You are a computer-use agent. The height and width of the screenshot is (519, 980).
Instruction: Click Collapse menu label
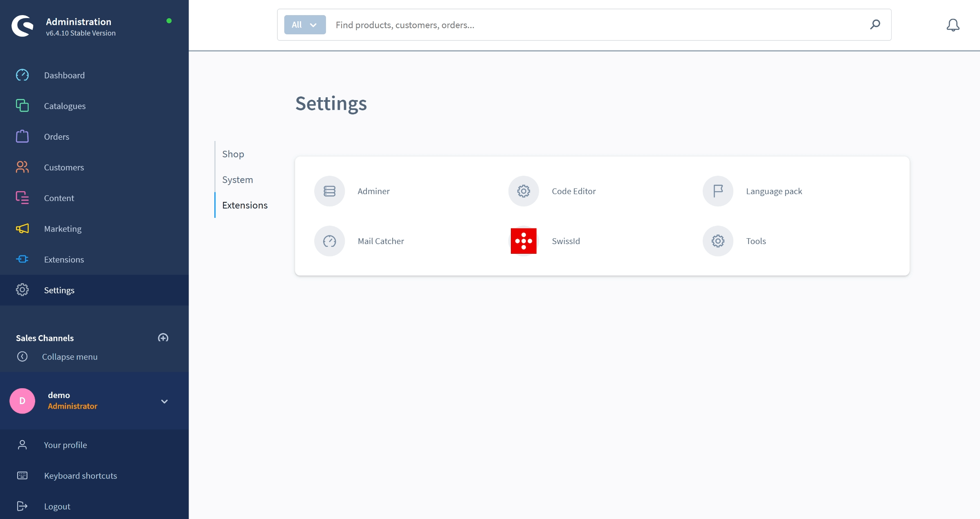point(70,357)
